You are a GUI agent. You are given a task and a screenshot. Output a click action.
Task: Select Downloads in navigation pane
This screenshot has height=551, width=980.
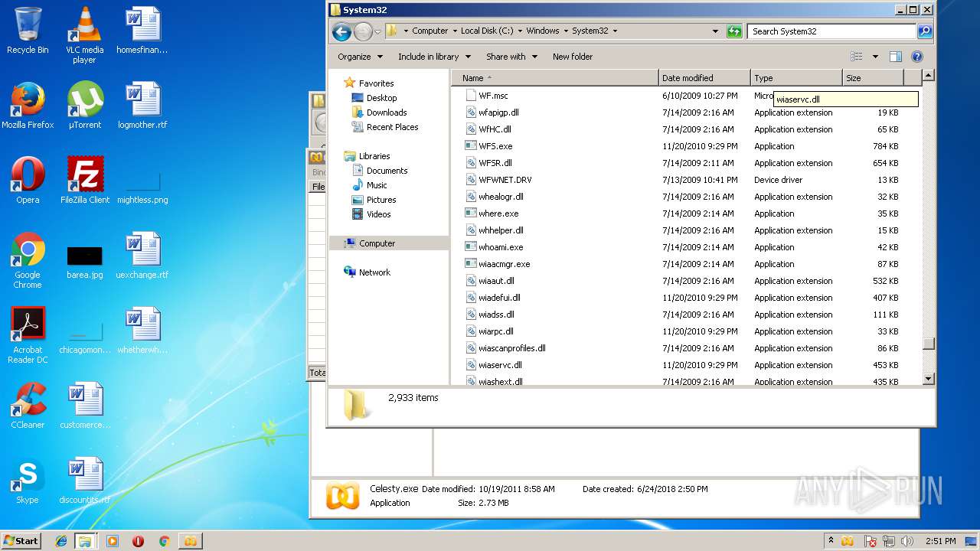(x=386, y=112)
